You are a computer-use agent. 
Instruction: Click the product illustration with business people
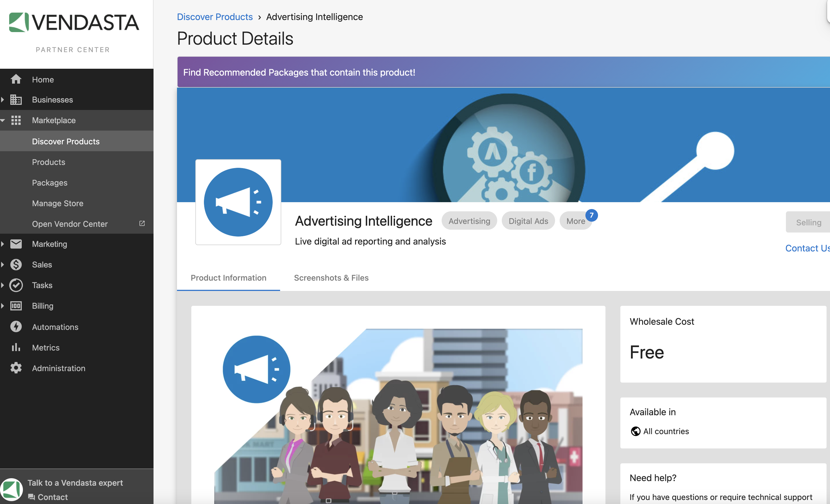click(x=398, y=416)
